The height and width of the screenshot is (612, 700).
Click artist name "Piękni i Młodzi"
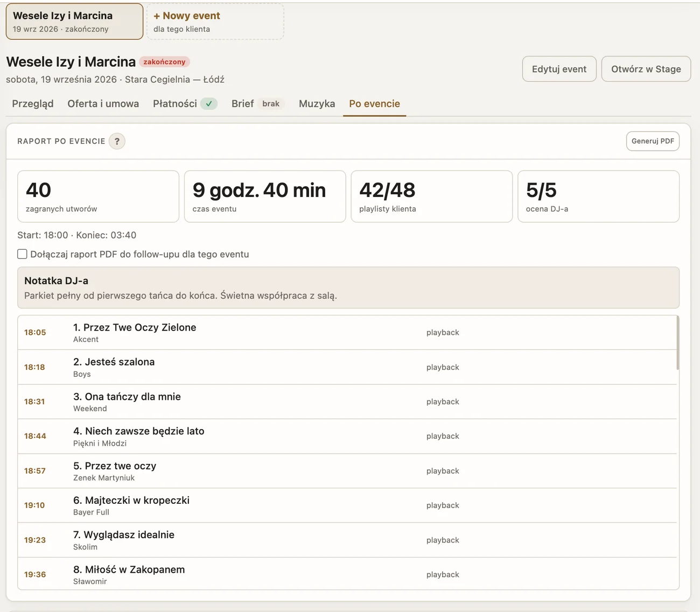coord(100,444)
